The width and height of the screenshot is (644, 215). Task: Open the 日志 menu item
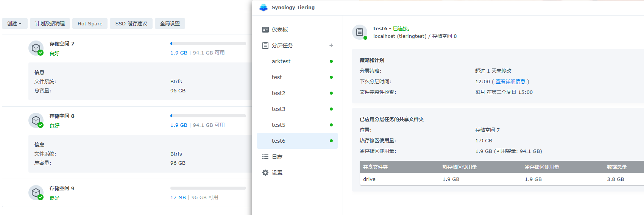tap(277, 157)
